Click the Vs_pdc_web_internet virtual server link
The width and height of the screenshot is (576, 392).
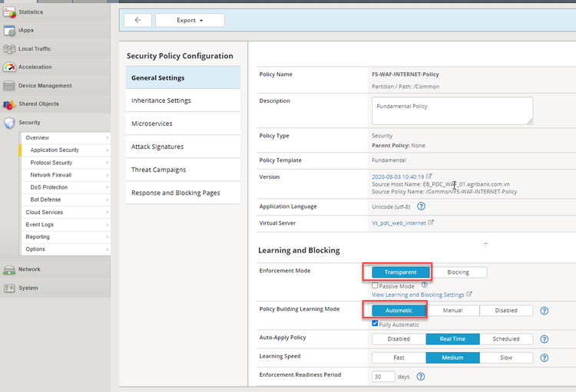[x=399, y=222]
